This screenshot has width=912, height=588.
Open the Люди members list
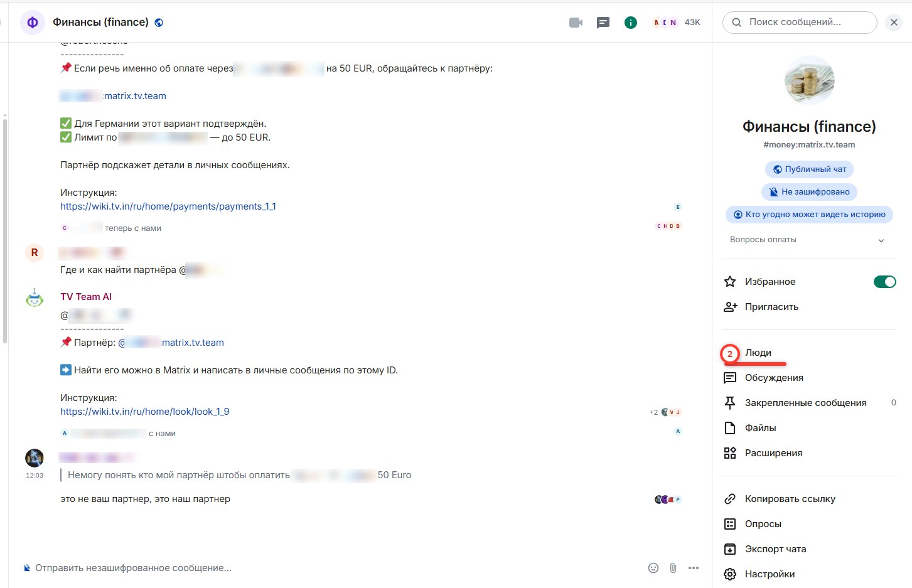[x=810, y=353]
